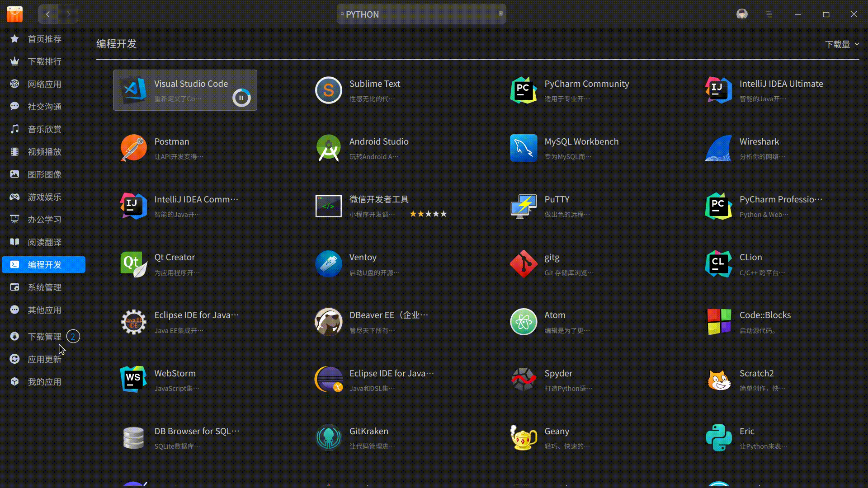Rate 微信开发者工具 with the stars
Screen dimensions: 868x488
428,214
